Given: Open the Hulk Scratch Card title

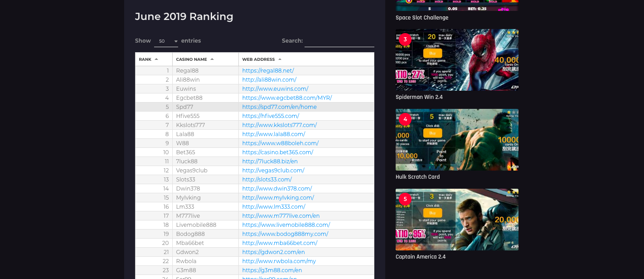Looking at the screenshot, I should (417, 177).
